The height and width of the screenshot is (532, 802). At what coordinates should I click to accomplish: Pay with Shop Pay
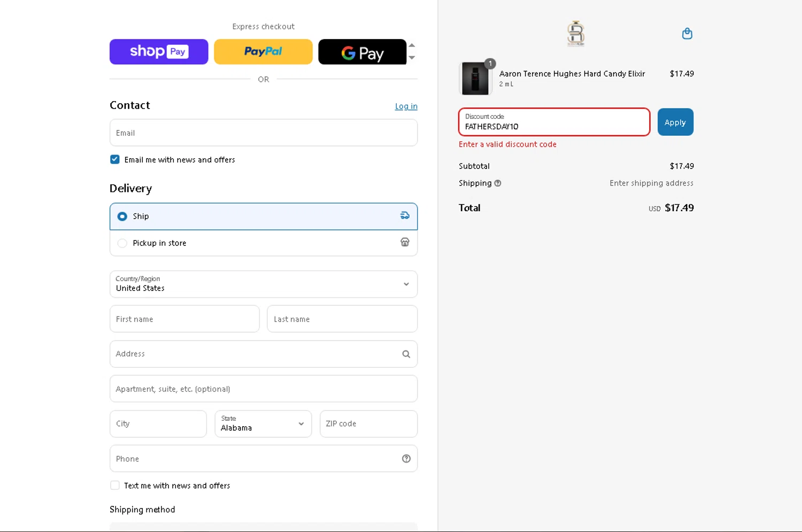coord(159,52)
